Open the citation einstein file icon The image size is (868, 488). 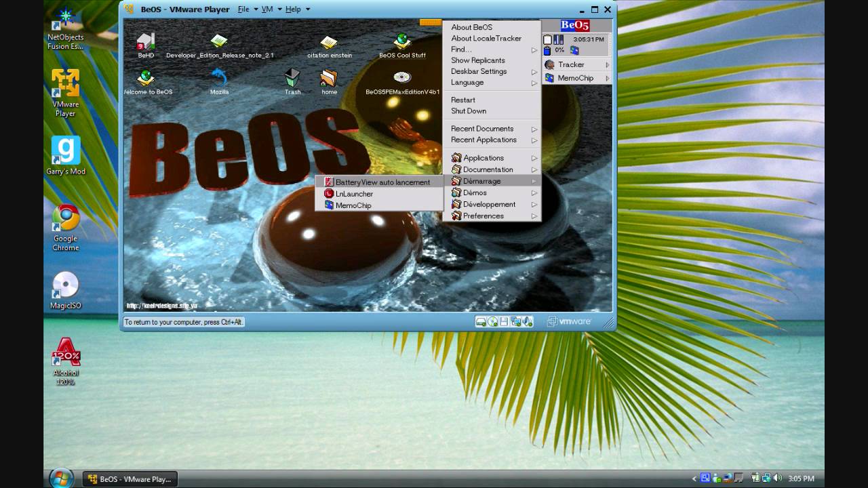329,42
